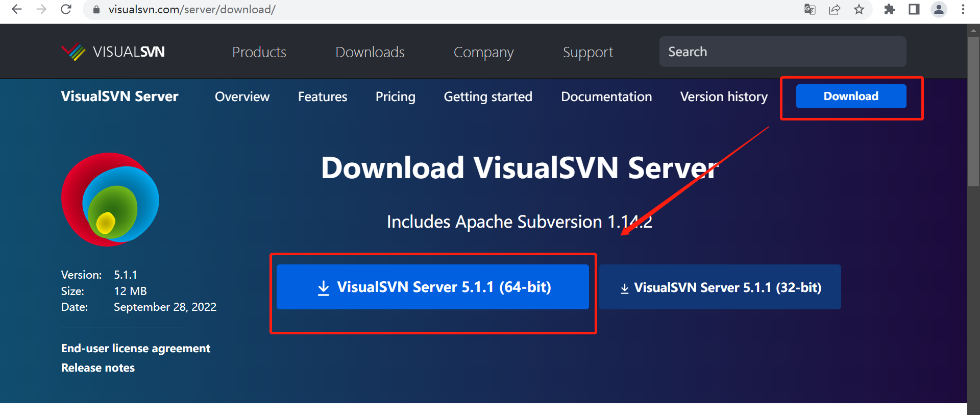Click the Includes Apache Subversion 1.14.2 text
The height and width of the screenshot is (415, 980).
coord(520,222)
